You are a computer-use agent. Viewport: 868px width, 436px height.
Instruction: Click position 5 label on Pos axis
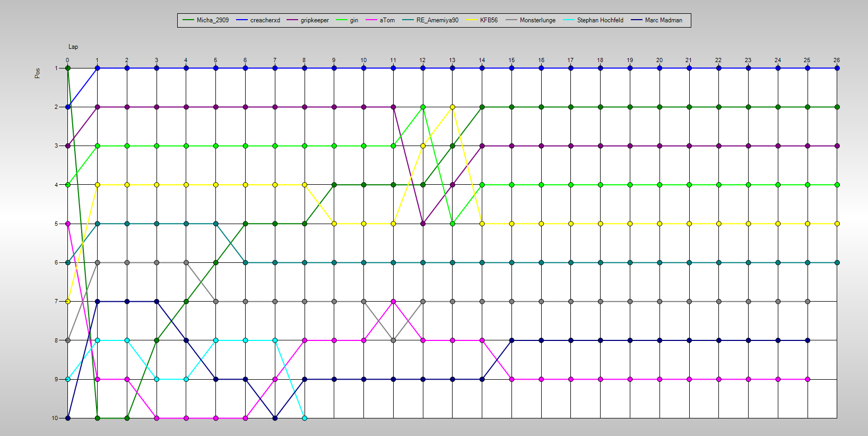tap(56, 224)
